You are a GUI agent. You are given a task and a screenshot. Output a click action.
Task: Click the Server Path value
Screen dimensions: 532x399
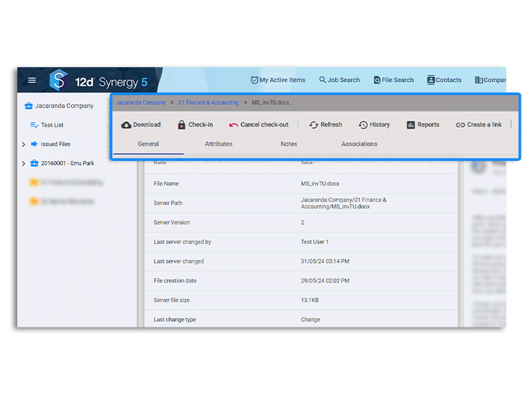343,203
